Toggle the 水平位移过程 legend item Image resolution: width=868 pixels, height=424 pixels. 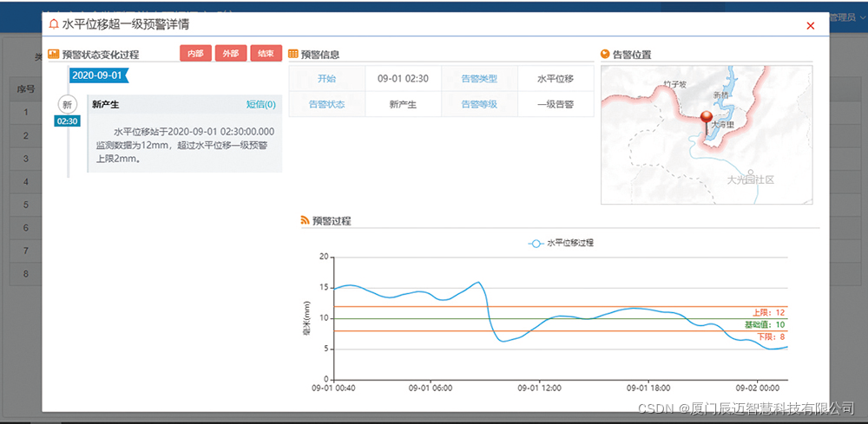[x=561, y=243]
